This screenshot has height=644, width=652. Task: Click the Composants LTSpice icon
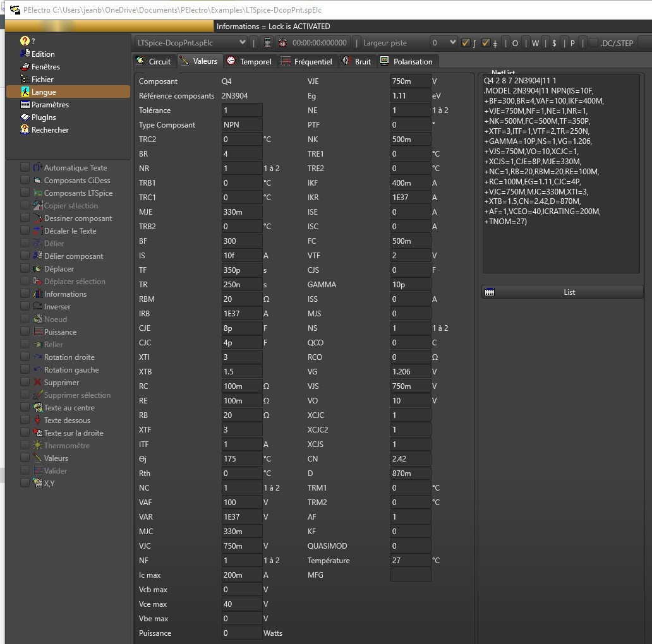(x=37, y=193)
